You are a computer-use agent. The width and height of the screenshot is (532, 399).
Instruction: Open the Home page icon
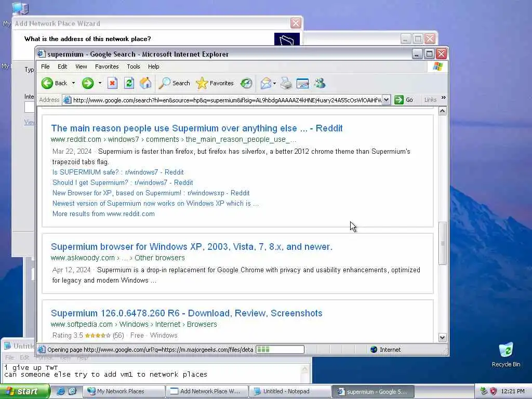tap(145, 83)
